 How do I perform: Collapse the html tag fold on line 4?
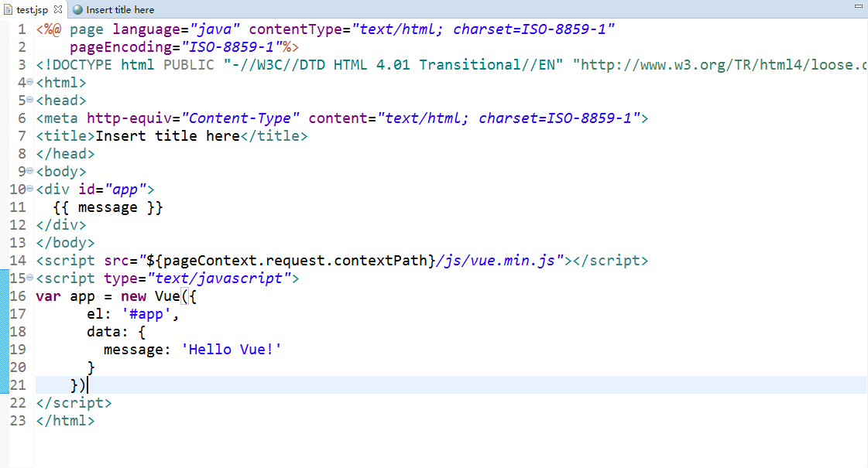point(30,83)
